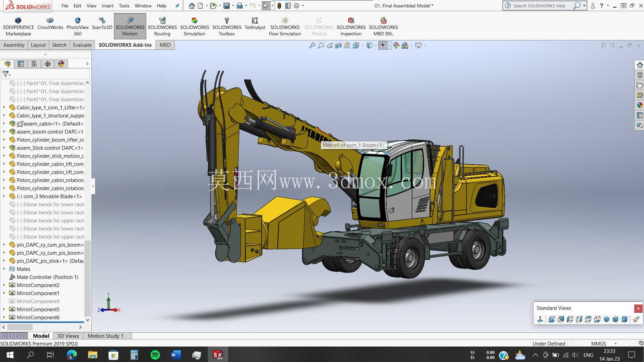Click Zoom to Area tool
Image resolution: width=644 pixels, height=362 pixels.
coord(321,45)
